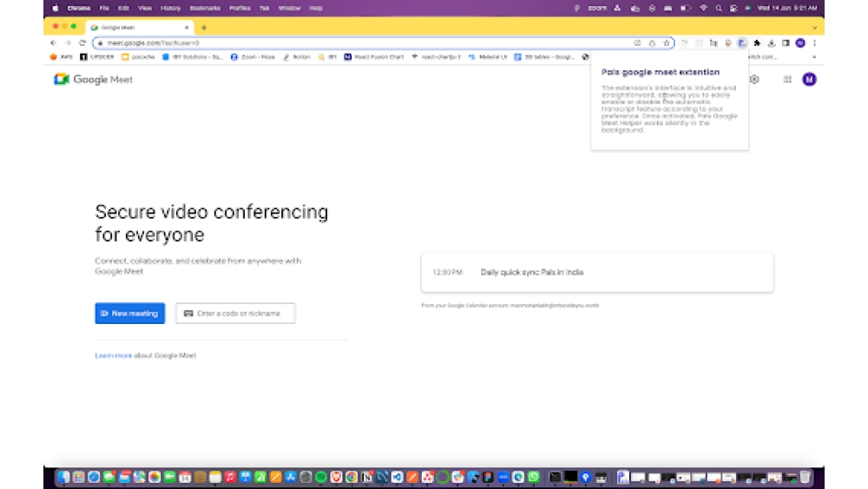Open Chrome downloads icon

click(771, 43)
